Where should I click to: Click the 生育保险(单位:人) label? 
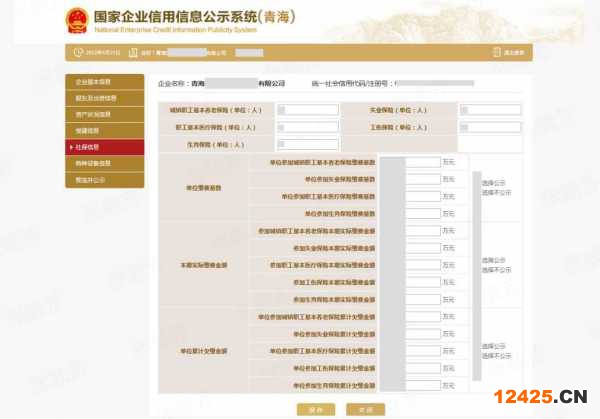[215, 145]
